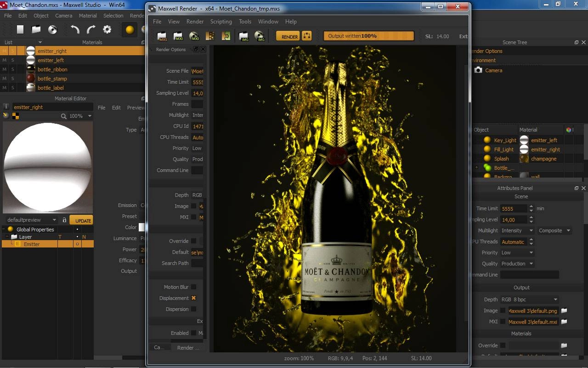This screenshot has width=588, height=368.
Task: Click first MXI folder icon in Render toolbar
Action: click(x=178, y=36)
